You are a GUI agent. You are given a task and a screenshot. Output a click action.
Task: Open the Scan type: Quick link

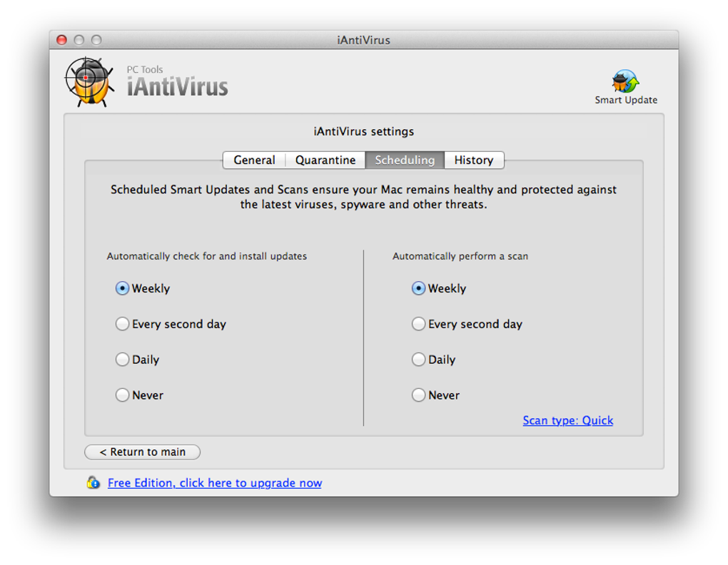(568, 420)
